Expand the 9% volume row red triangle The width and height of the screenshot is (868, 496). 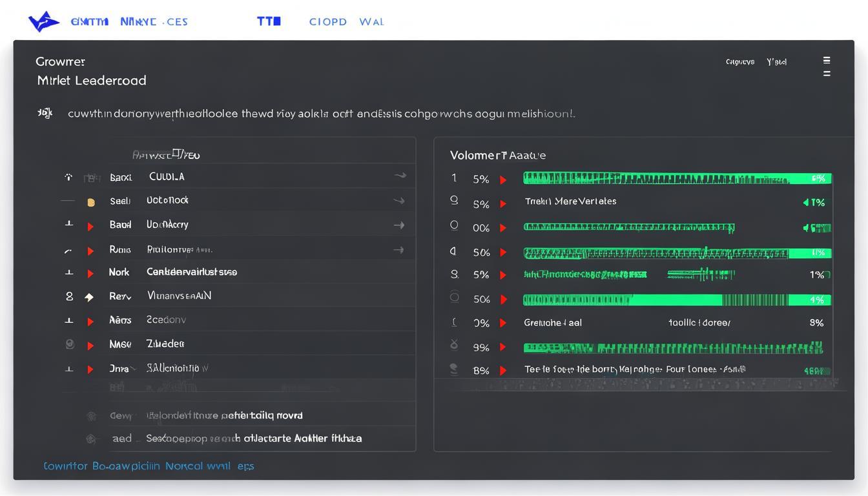coord(503,348)
